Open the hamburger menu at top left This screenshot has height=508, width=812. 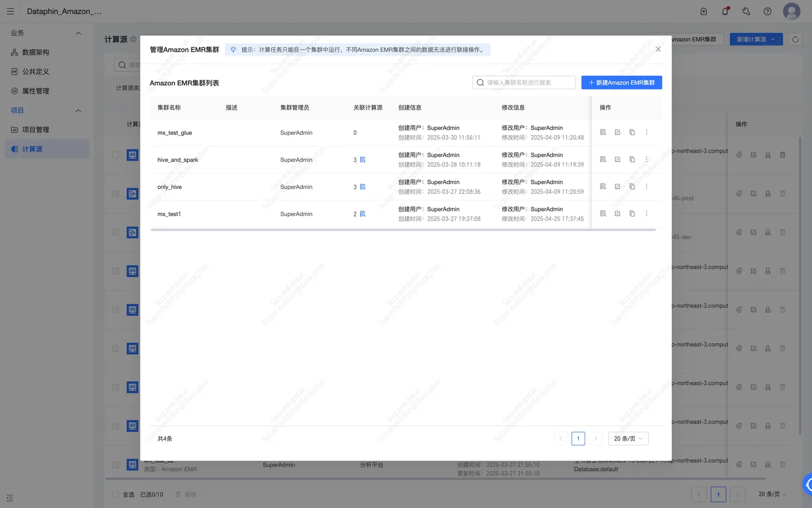(x=10, y=11)
